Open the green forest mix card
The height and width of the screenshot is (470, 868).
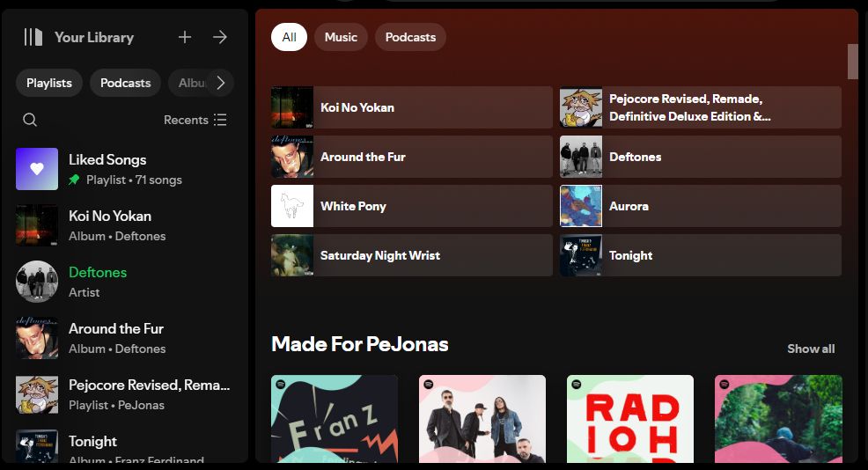coord(778,419)
